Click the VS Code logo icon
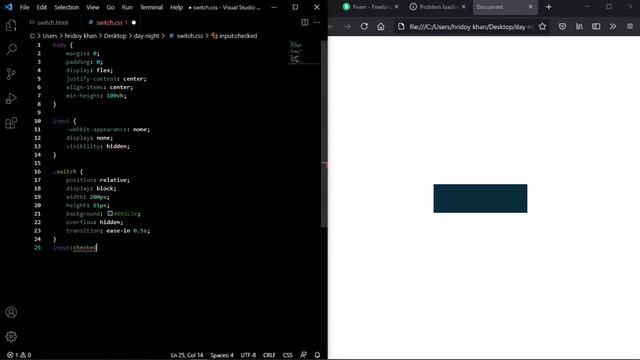640x360 pixels. pyautogui.click(x=9, y=7)
